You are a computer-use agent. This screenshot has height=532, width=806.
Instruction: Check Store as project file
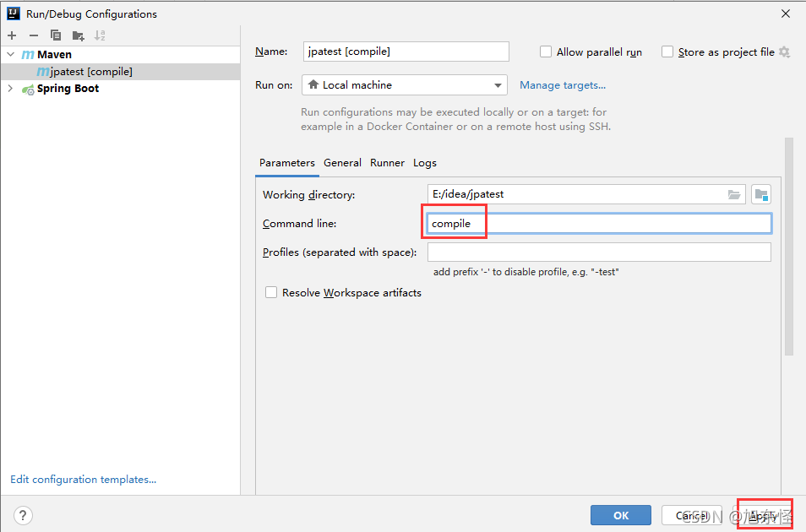[x=667, y=52]
